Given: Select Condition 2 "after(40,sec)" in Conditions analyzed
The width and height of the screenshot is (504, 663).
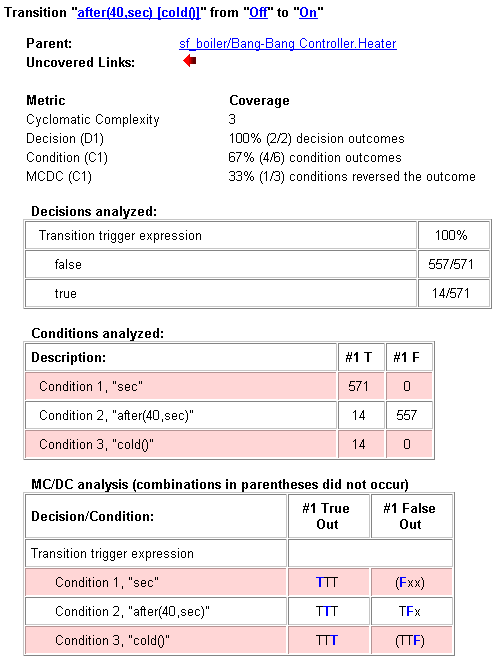Looking at the screenshot, I should pos(181,415).
